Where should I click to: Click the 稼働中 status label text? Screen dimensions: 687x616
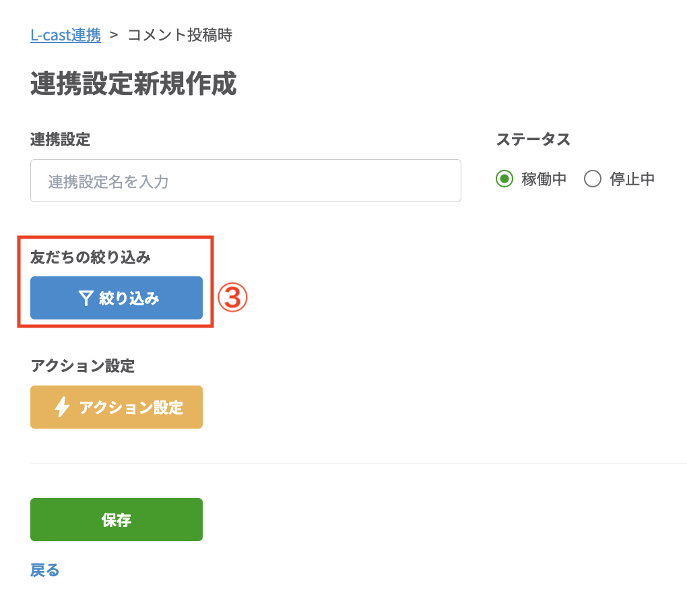pyautogui.click(x=544, y=179)
